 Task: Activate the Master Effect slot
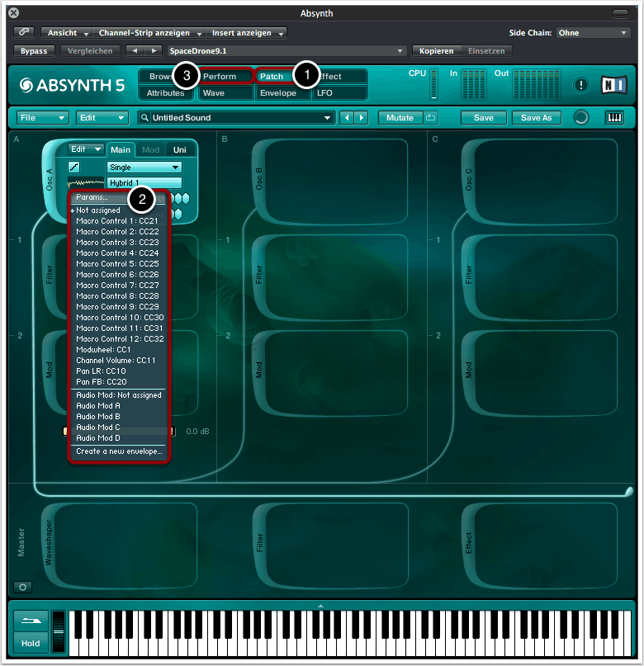539,546
